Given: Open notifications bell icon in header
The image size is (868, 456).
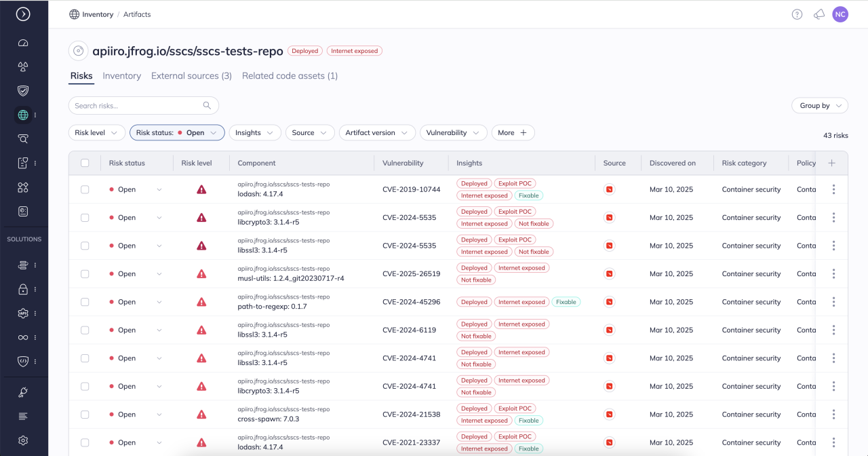Looking at the screenshot, I should click(x=819, y=14).
